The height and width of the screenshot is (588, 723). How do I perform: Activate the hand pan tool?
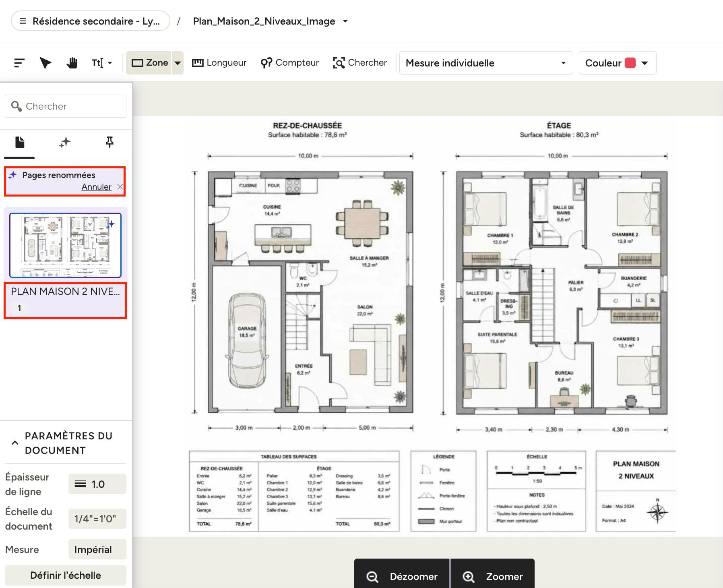72,63
